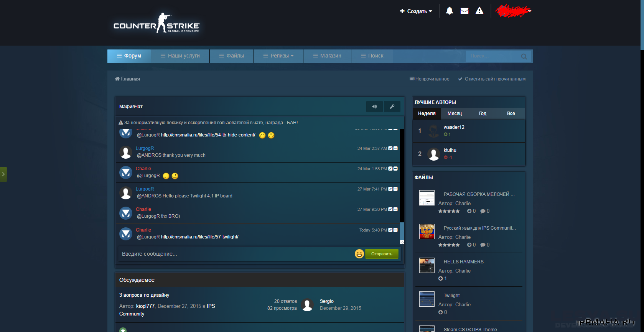644x332 pixels.
Task: Select the Год tab in top authors
Action: 483,113
